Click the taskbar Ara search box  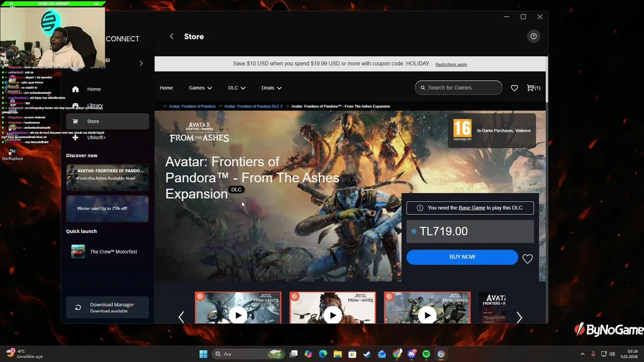tap(249, 354)
